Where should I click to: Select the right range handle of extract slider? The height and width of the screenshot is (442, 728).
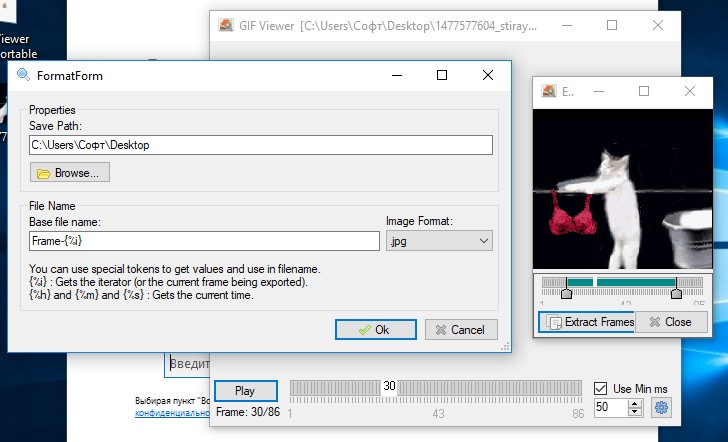[676, 288]
